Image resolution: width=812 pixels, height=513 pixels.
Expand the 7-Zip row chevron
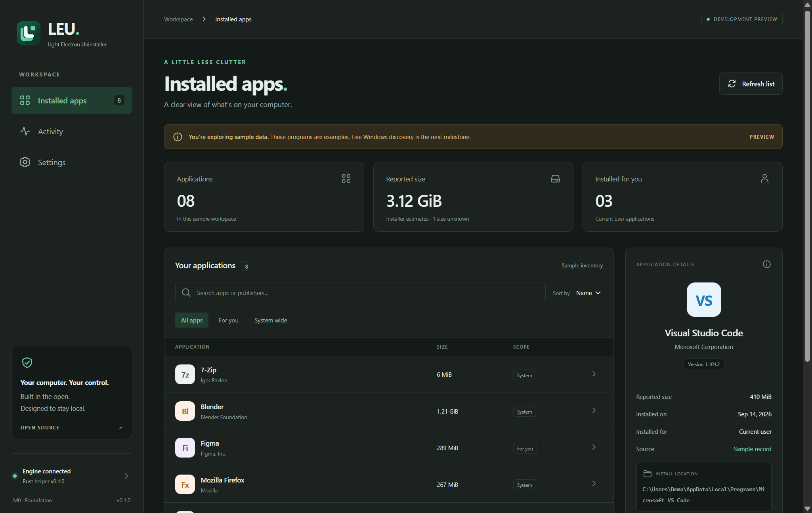[594, 374]
